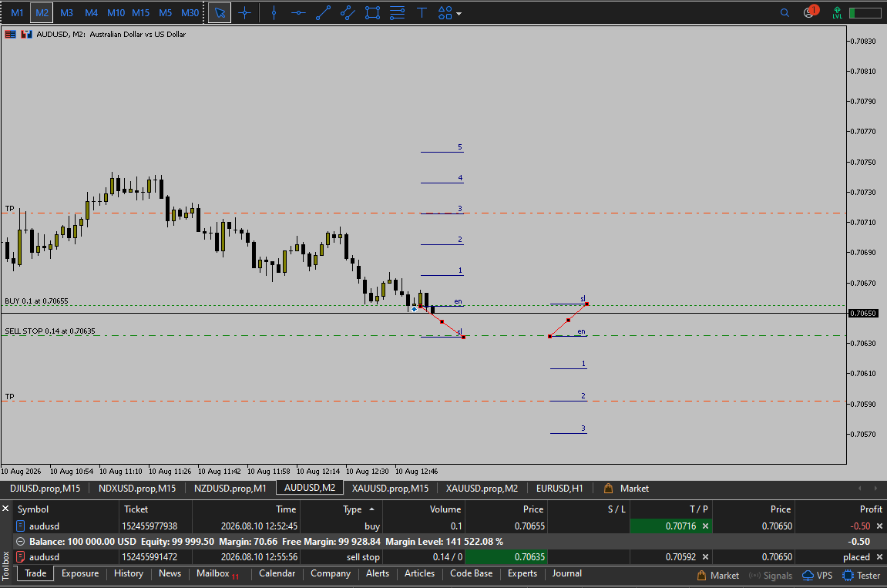Open the Strategy Tester link
Screen dimensions: 887x588
861,575
